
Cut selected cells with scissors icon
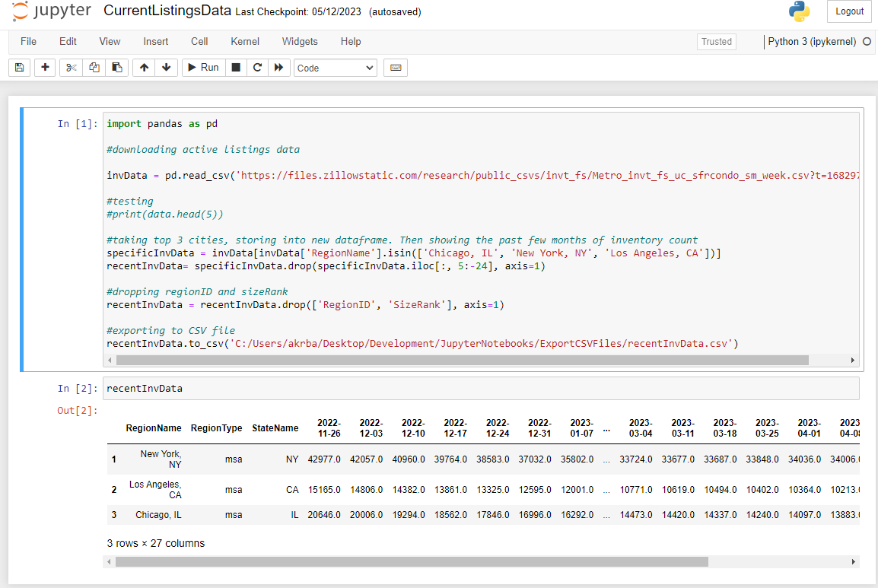click(72, 68)
